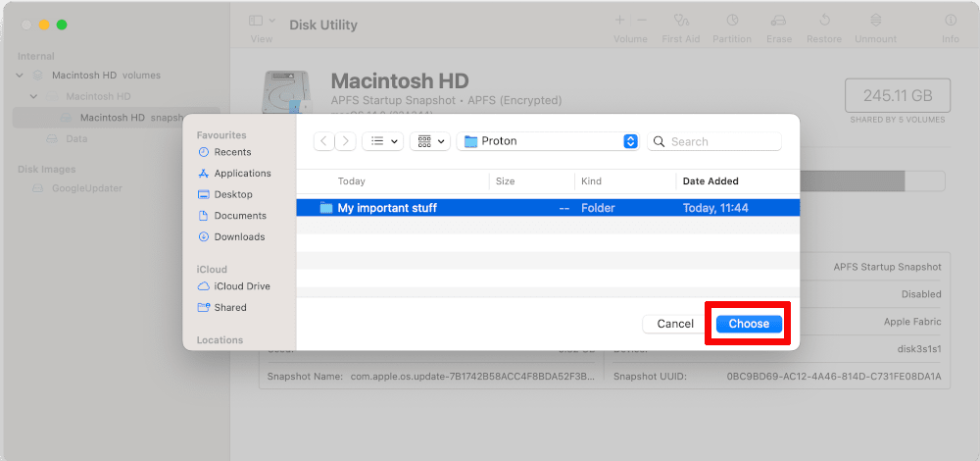Open the Proton folder location popup
Viewport: 980px width, 461px height.
pyautogui.click(x=548, y=141)
